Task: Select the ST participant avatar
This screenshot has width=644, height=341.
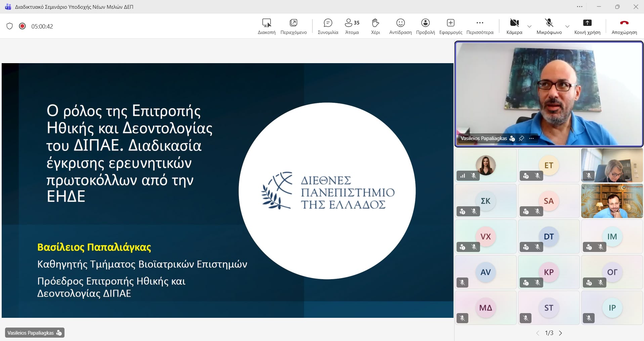Action: click(549, 308)
